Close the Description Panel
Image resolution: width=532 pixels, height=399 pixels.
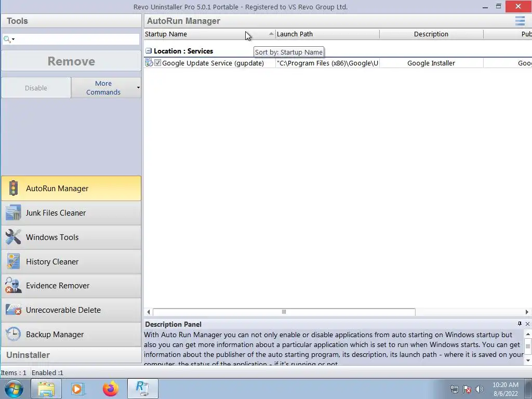pos(527,324)
